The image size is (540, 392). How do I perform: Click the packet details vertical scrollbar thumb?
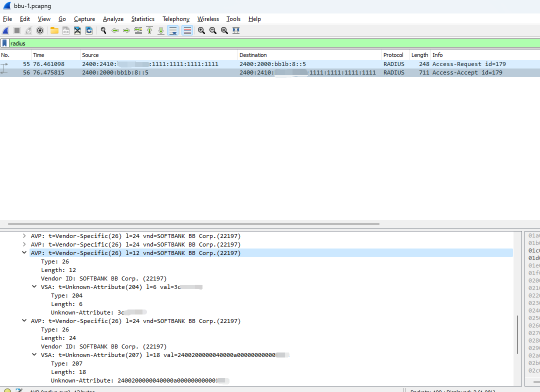[x=517, y=334]
